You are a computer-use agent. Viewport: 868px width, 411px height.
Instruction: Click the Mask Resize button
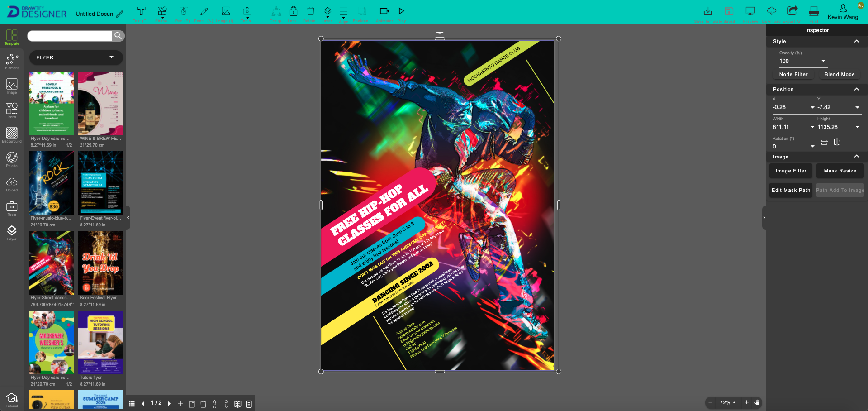[840, 171]
